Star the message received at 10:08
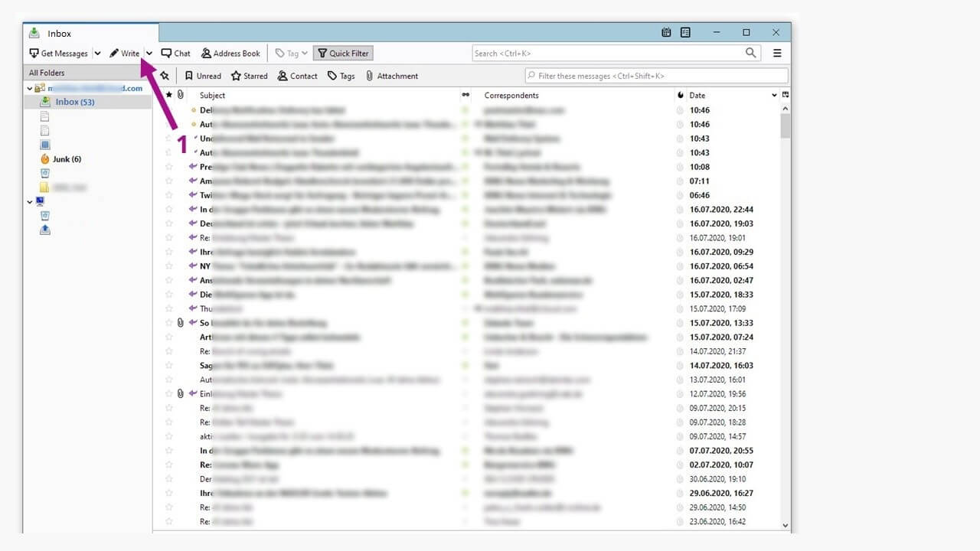Screen dimensions: 980x551 (x=169, y=167)
